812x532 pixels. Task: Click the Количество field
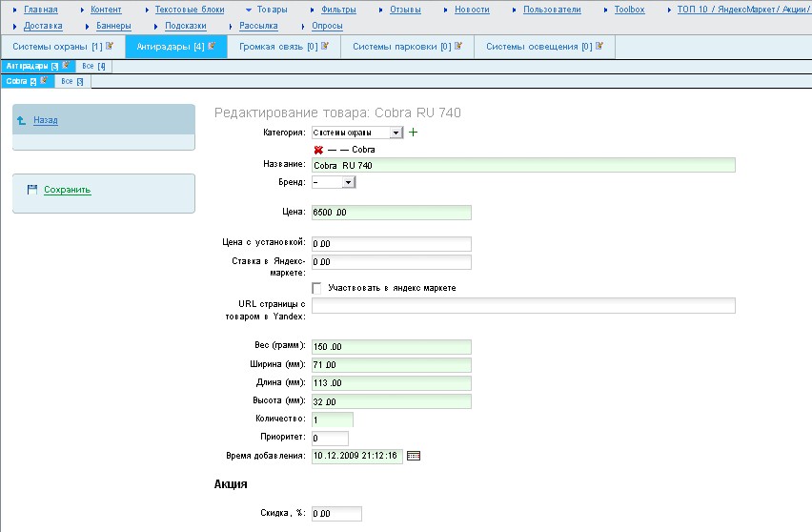tap(333, 419)
